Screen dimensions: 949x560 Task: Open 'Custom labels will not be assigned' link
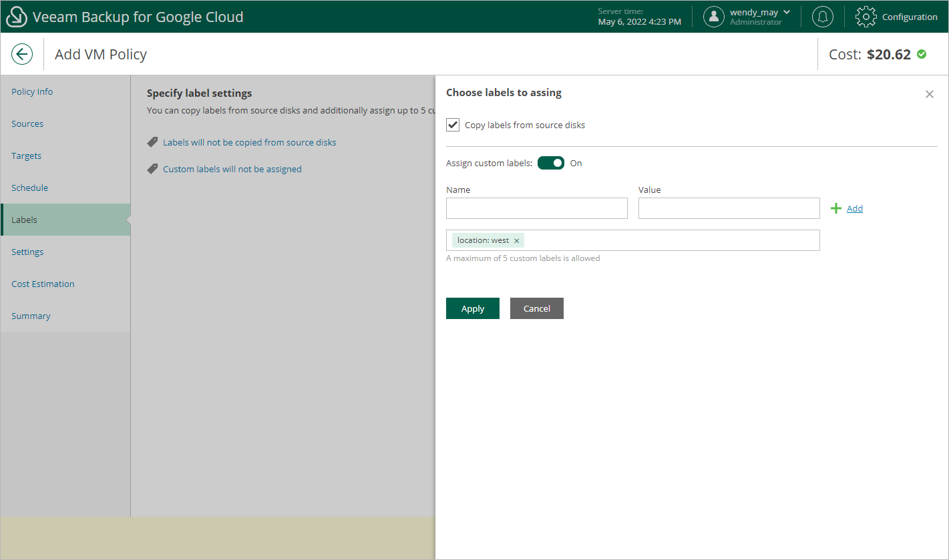[x=232, y=169]
